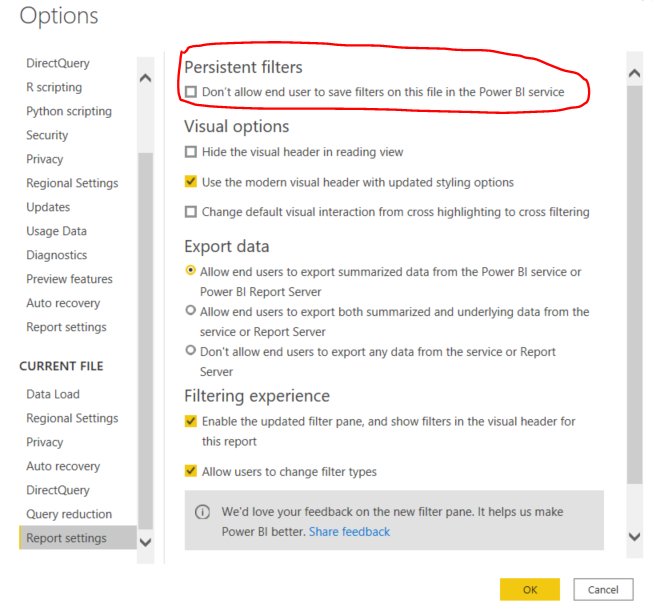
Task: Click OK to save options
Action: pyautogui.click(x=530, y=590)
